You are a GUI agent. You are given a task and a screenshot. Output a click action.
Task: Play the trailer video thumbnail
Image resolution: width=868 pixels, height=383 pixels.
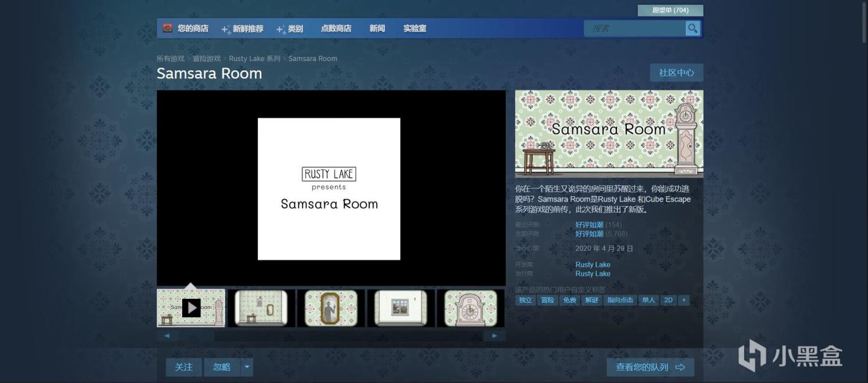(191, 308)
